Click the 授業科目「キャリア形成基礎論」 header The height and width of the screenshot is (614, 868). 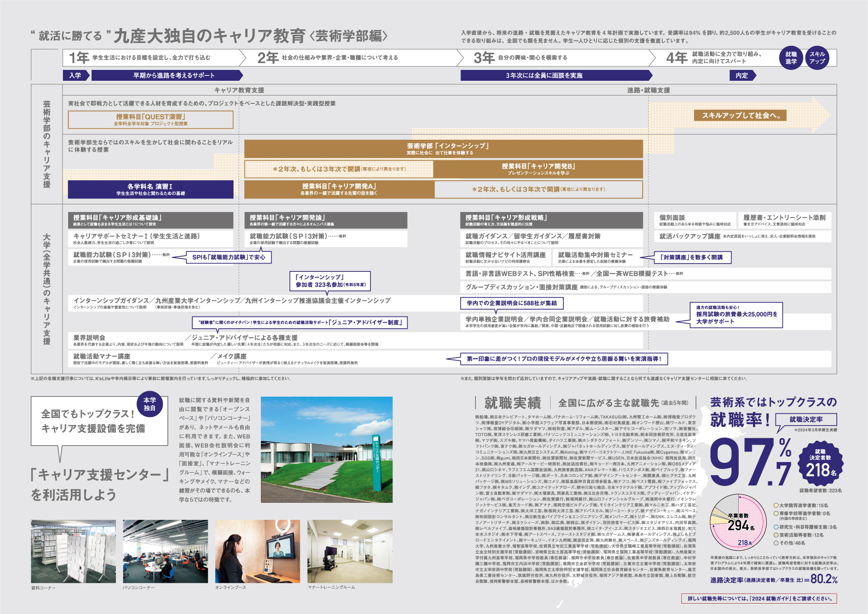pos(151,220)
